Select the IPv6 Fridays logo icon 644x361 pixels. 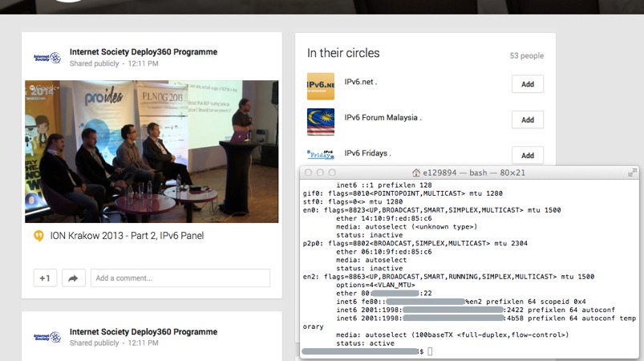click(321, 154)
